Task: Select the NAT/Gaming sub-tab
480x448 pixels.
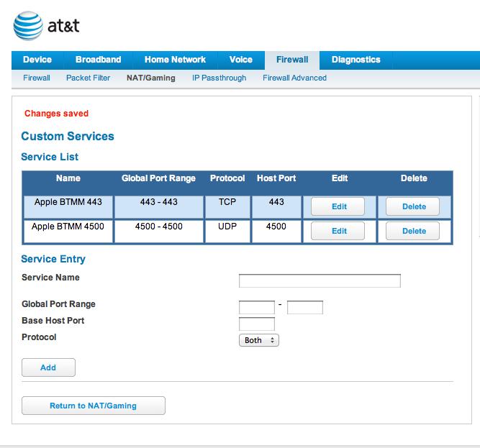Action: (151, 78)
